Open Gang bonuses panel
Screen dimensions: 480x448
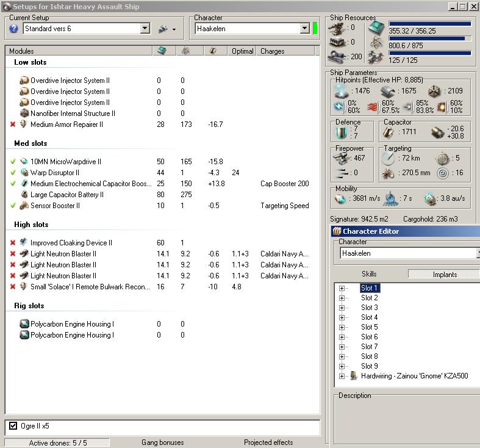(x=162, y=443)
